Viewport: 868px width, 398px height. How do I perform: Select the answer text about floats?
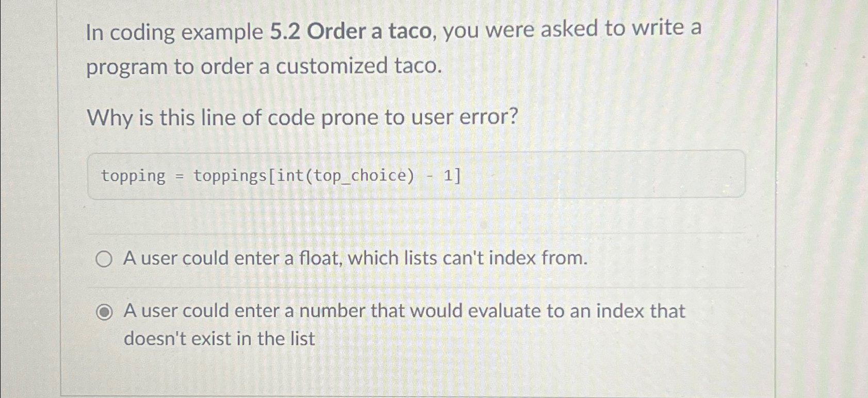[x=355, y=259]
